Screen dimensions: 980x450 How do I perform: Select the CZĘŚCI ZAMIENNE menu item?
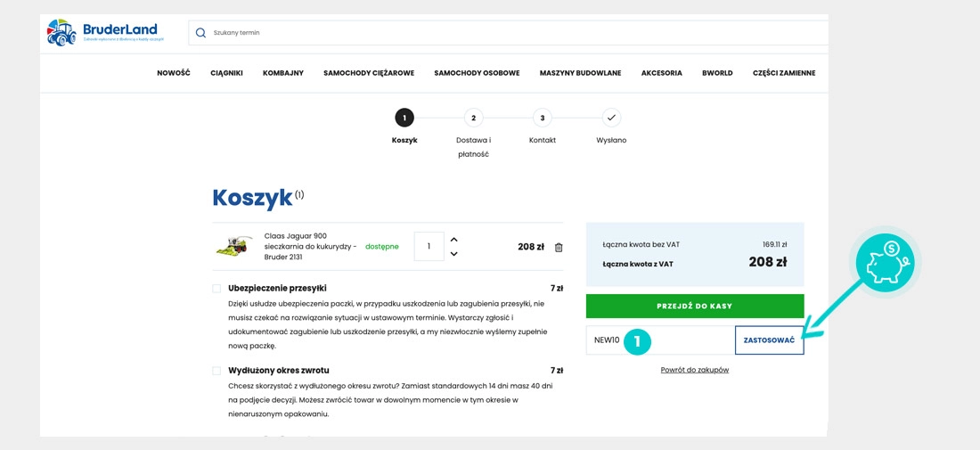pyautogui.click(x=783, y=73)
